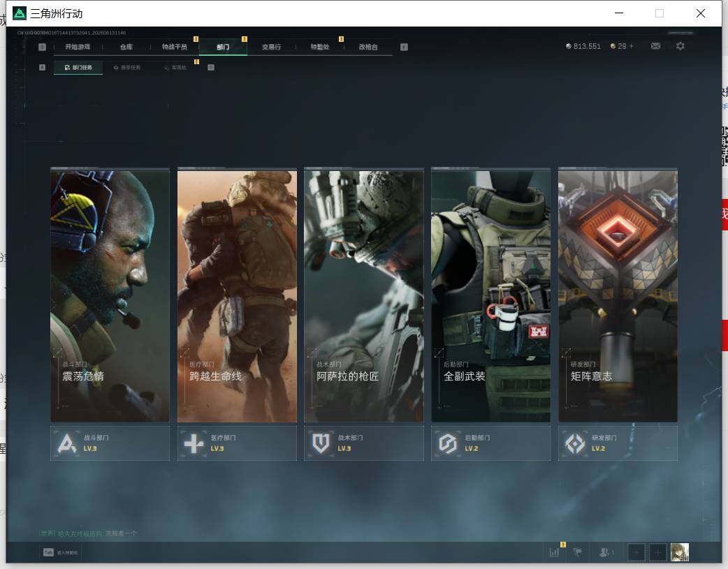Go to the 交易行 tab
The image size is (728, 569).
tap(271, 47)
